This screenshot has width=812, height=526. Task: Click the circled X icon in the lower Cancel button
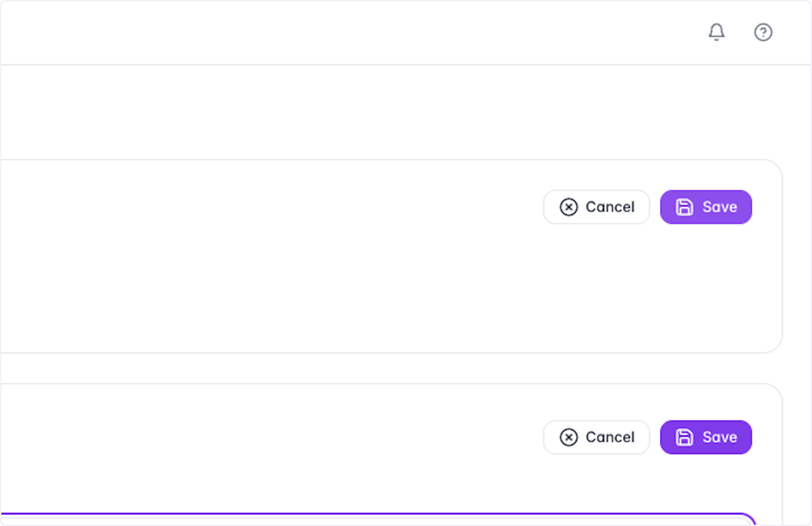click(x=569, y=437)
